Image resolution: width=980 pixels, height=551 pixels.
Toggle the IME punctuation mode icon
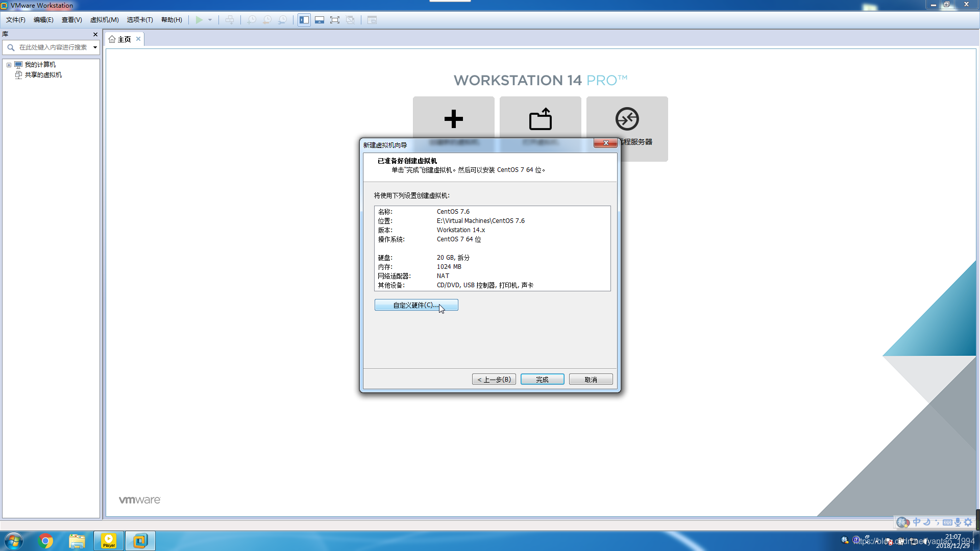point(937,522)
